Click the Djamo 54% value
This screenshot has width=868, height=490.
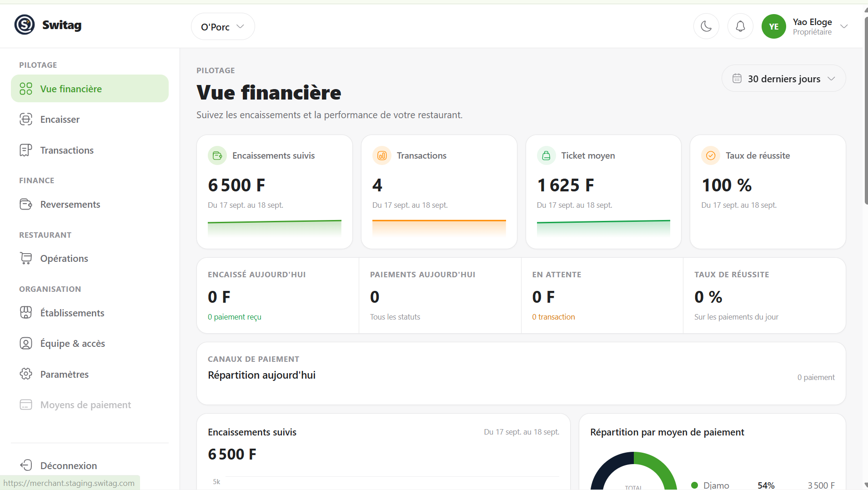(x=766, y=485)
